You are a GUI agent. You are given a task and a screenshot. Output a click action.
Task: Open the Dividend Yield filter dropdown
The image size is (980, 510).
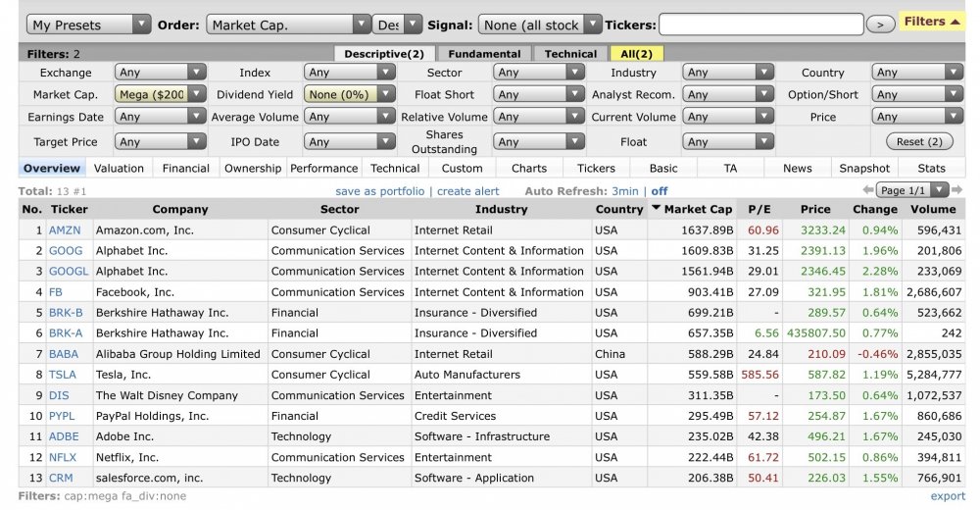coord(350,95)
